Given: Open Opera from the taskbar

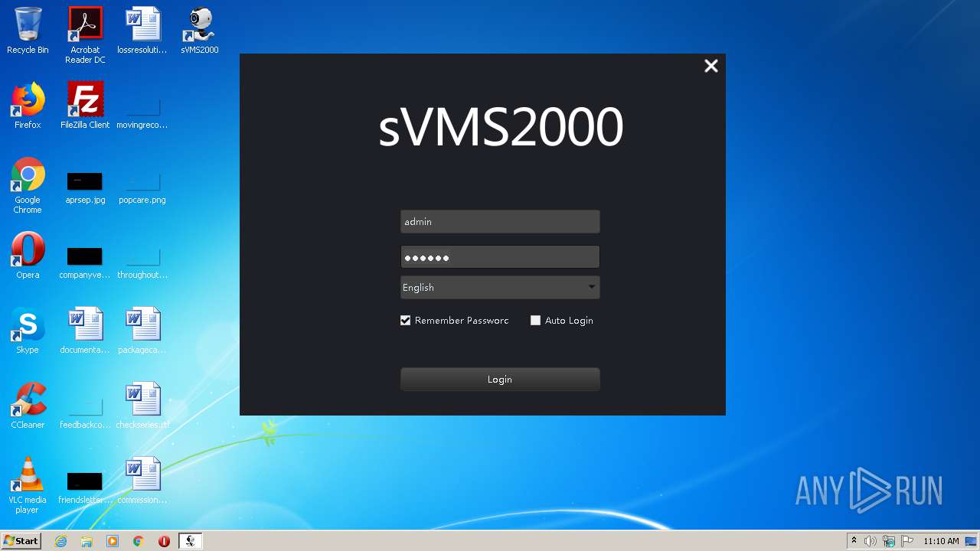Looking at the screenshot, I should pyautogui.click(x=164, y=541).
